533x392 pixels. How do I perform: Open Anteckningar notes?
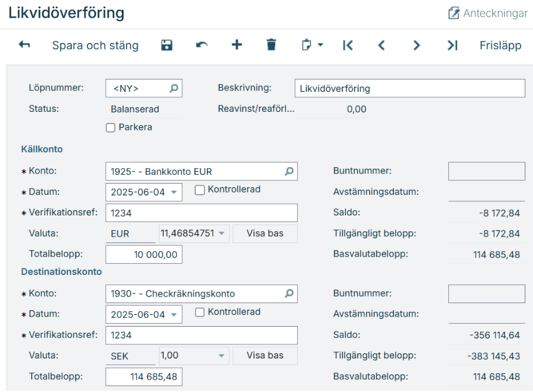488,13
